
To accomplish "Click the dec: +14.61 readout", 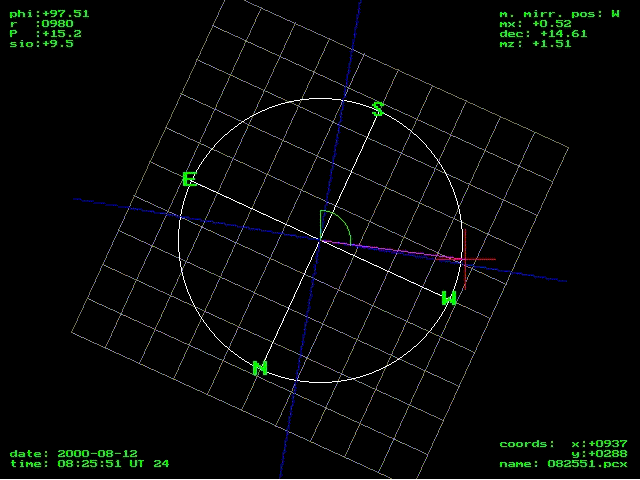I will (543, 34).
